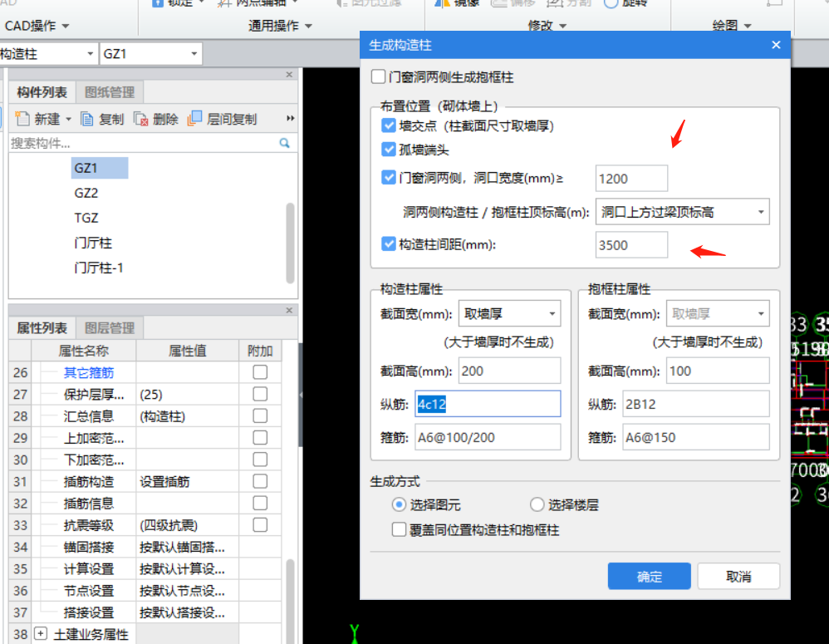Screen dimensions: 829x644
Task: Switch to 图层管理 tab
Action: pyautogui.click(x=110, y=327)
